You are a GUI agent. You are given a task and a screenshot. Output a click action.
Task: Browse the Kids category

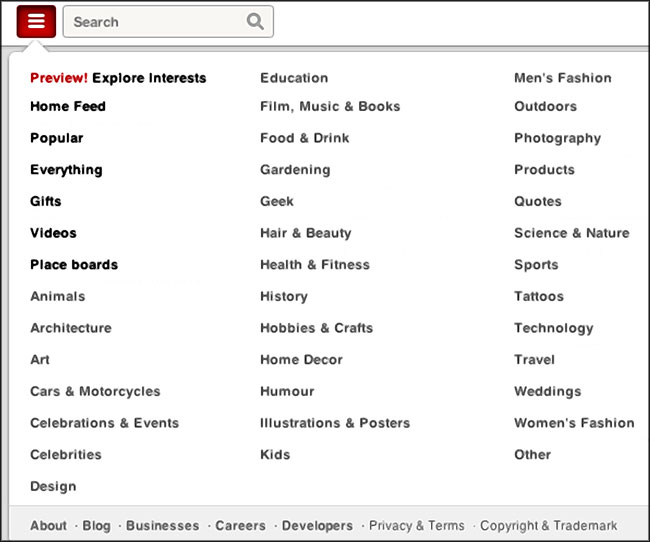[275, 455]
